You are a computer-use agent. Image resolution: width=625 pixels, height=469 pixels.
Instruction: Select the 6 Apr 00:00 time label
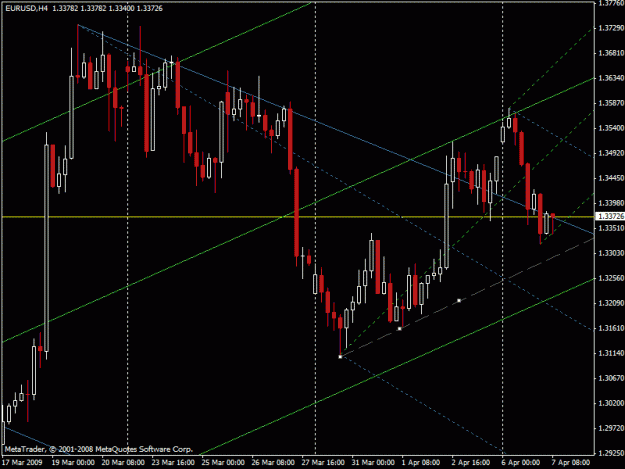(x=521, y=463)
